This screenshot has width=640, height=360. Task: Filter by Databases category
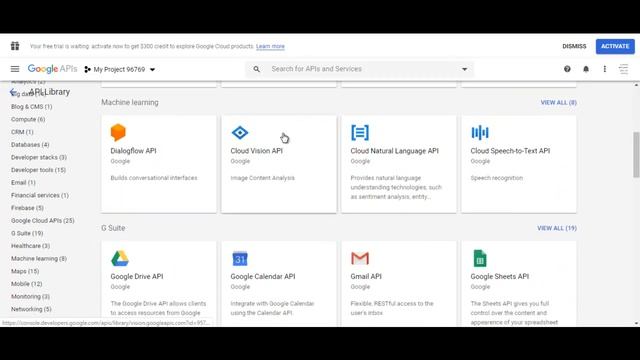(x=30, y=144)
